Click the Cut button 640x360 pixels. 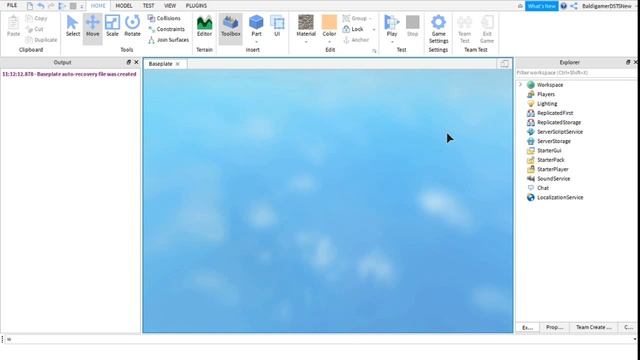(34, 29)
